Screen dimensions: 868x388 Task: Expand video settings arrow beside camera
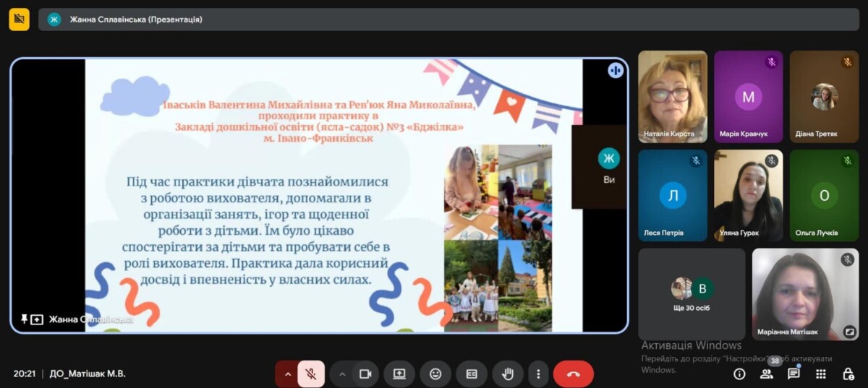(342, 374)
